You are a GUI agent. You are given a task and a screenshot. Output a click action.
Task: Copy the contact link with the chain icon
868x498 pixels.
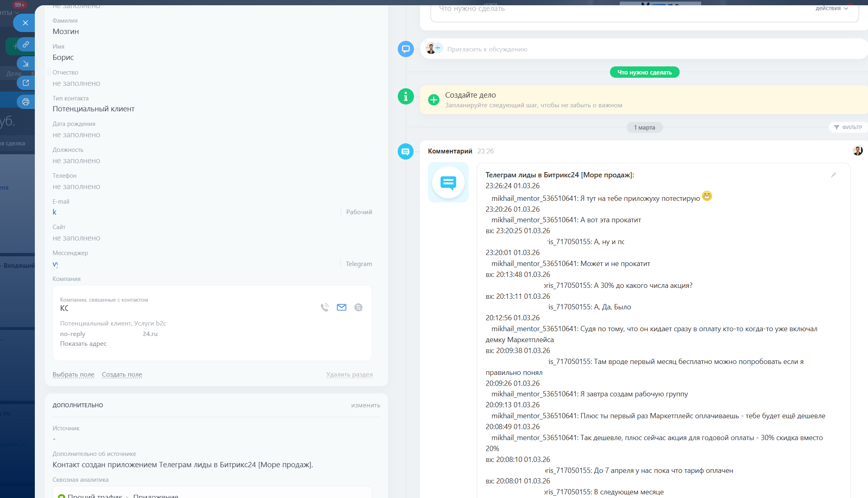point(26,45)
